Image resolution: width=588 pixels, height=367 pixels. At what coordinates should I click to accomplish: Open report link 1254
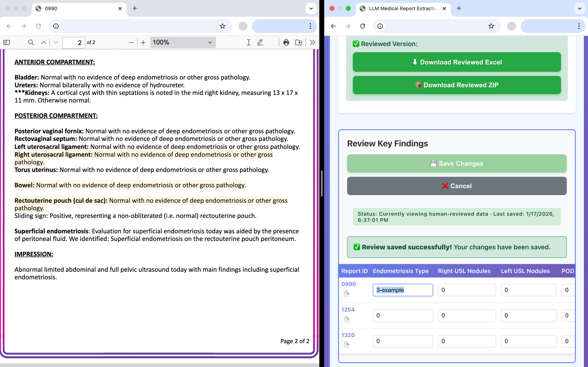[x=348, y=310]
